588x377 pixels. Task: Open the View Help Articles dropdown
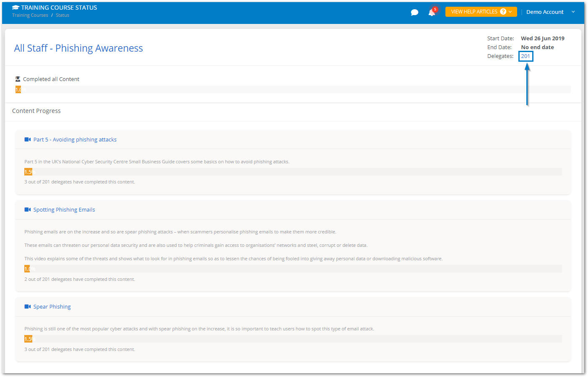[x=481, y=12]
